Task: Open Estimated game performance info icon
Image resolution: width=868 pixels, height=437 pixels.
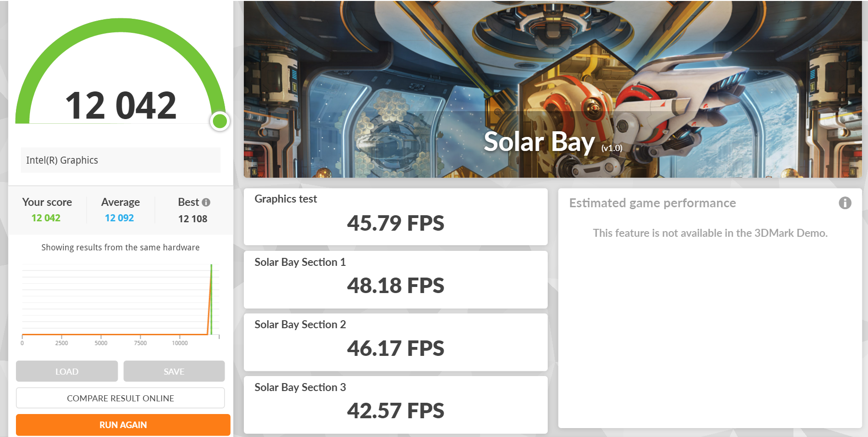Action: [x=845, y=203]
